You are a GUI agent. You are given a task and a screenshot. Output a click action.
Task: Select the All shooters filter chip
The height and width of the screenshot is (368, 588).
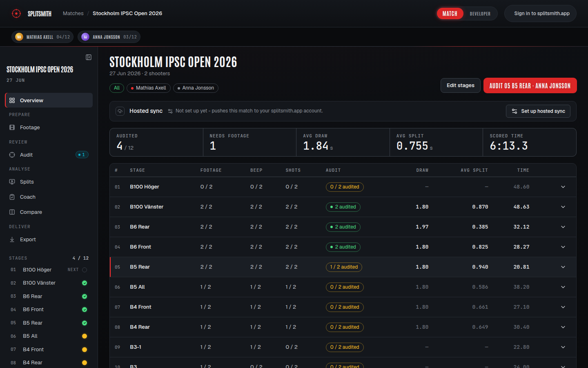click(117, 88)
